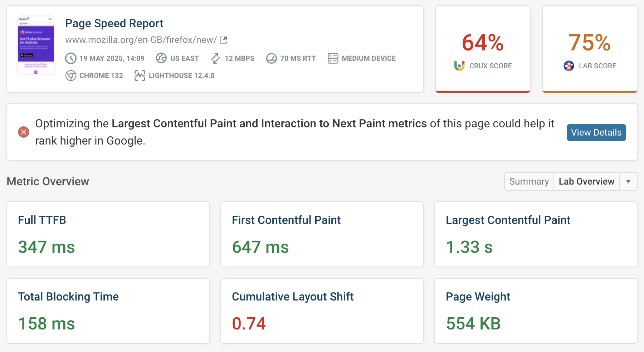Click the Lighthouse icon by Lighthouse 12.4.0

click(x=140, y=75)
